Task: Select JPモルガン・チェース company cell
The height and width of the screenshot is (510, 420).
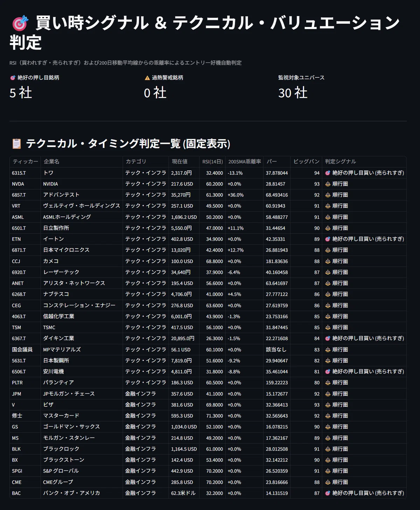Action: 82,394
